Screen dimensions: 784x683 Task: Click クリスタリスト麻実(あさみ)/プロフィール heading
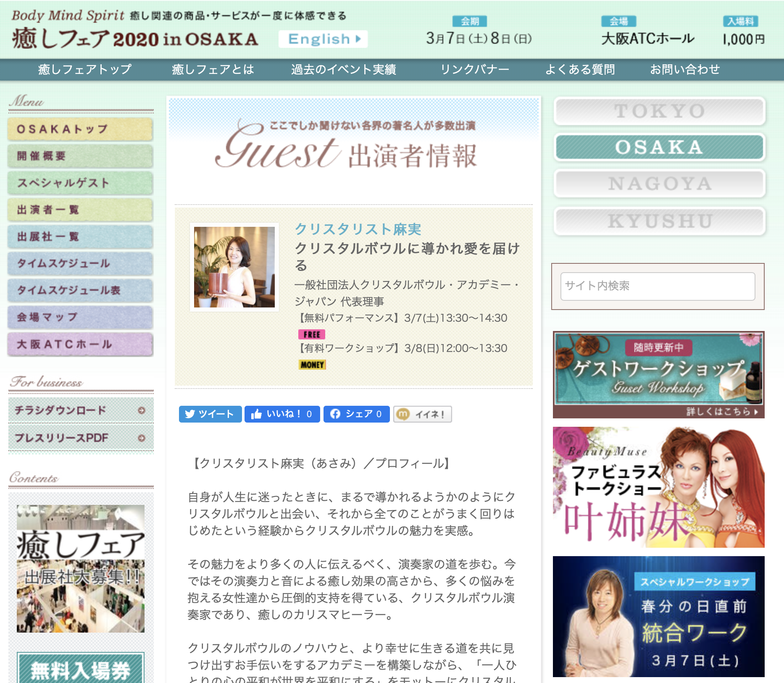pyautogui.click(x=321, y=463)
